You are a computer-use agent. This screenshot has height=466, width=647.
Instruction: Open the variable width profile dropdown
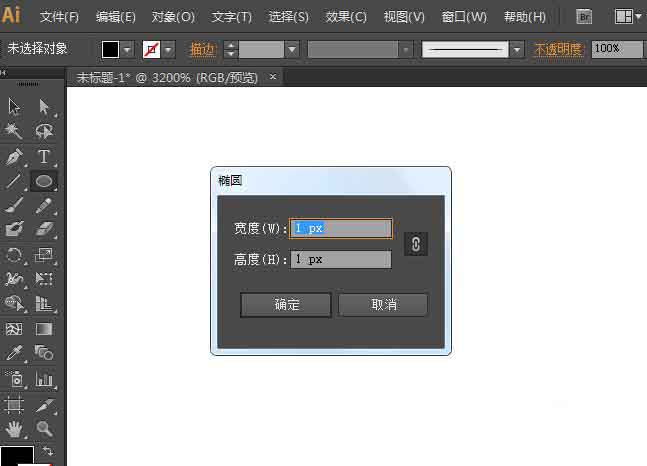pyautogui.click(x=406, y=50)
